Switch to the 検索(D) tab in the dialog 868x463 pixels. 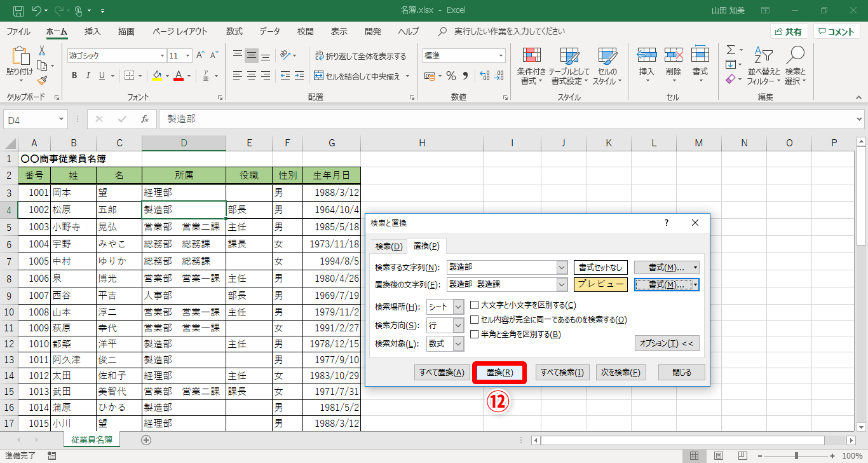pyautogui.click(x=389, y=246)
